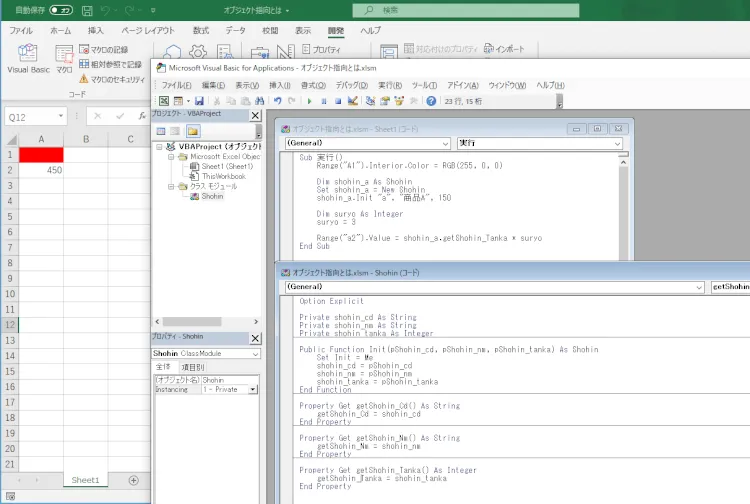Start マクロの記録 (Record Macro)

coord(103,49)
